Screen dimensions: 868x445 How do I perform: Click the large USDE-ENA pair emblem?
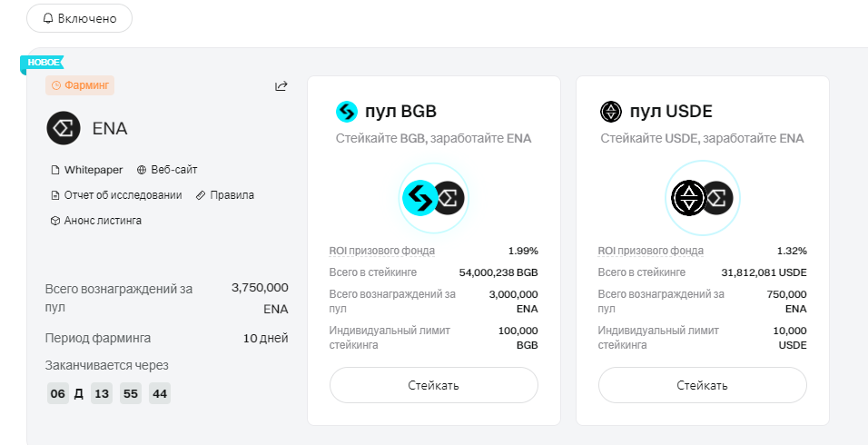(x=703, y=198)
